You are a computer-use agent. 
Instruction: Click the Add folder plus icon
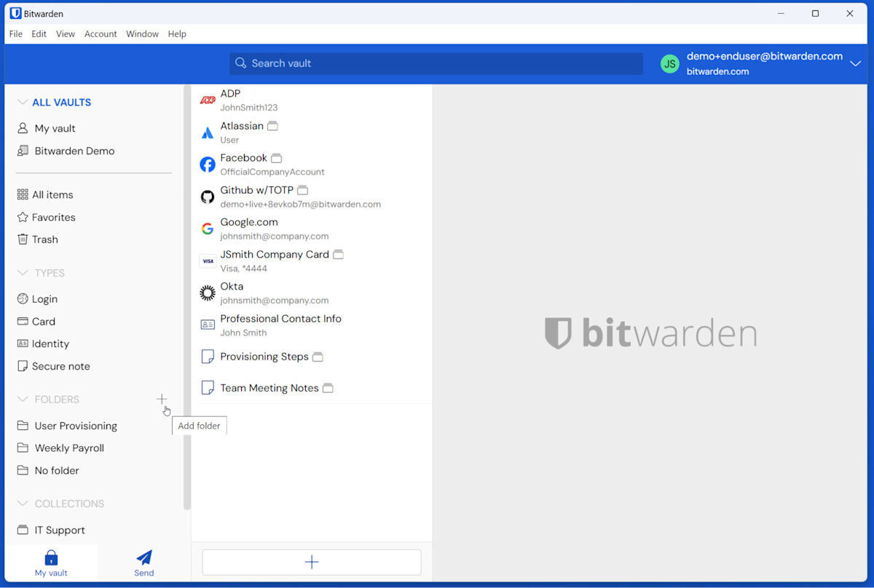click(x=162, y=399)
